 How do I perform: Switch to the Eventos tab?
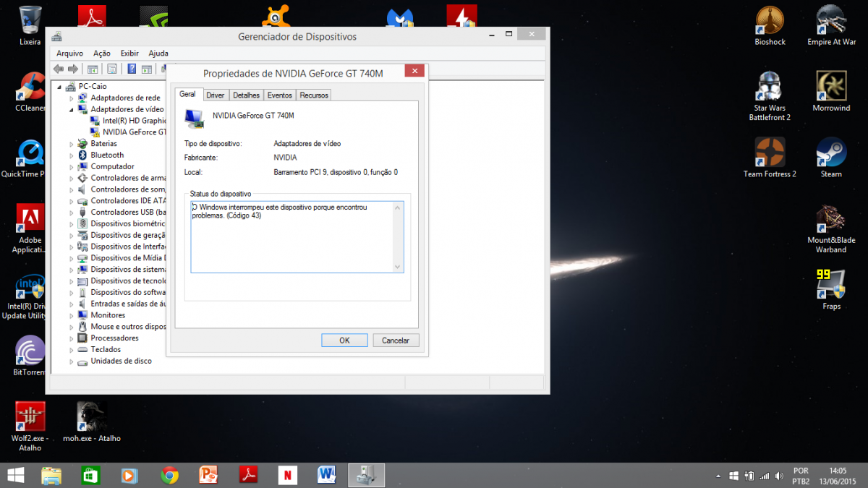tap(279, 95)
